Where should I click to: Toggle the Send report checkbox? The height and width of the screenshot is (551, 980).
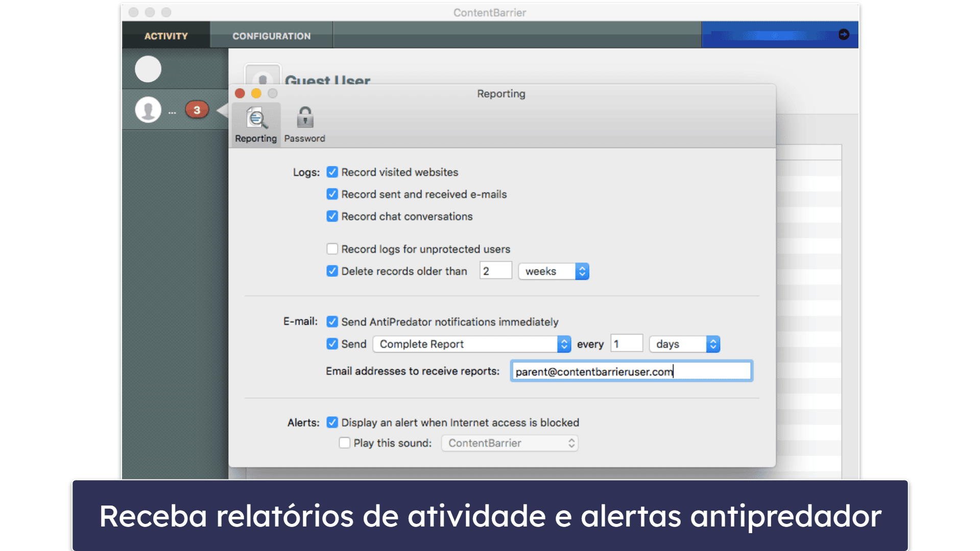[x=332, y=344]
